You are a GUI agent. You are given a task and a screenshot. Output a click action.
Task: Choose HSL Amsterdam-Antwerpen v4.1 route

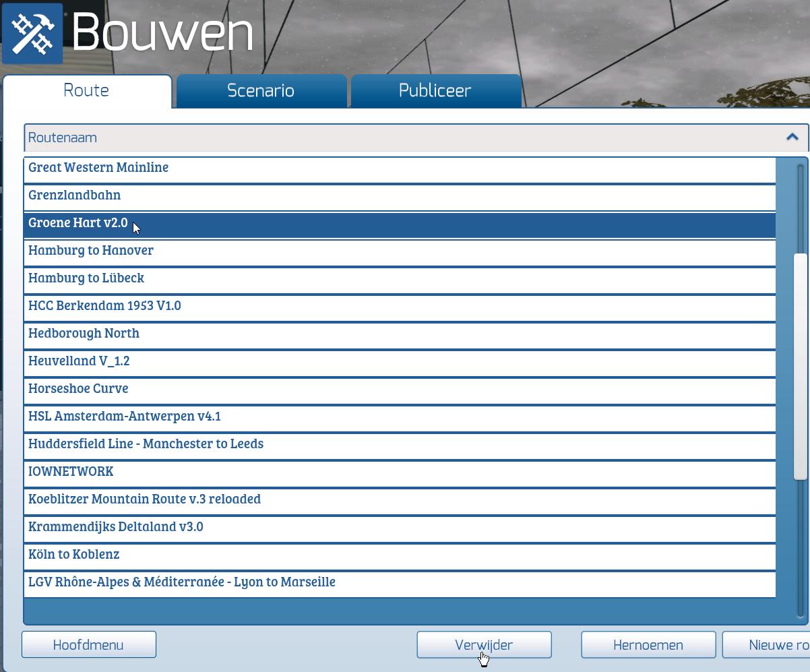point(125,417)
